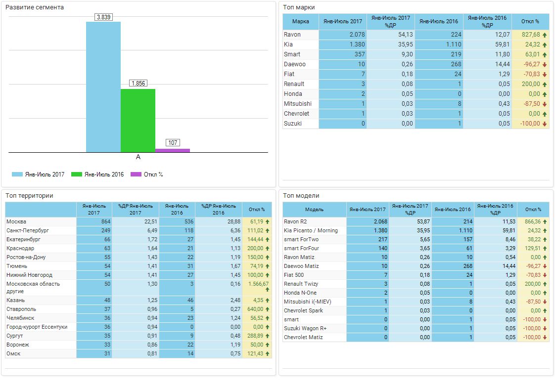Click Сургут in the territories table
This screenshot has height=392, width=555.
[14, 336]
